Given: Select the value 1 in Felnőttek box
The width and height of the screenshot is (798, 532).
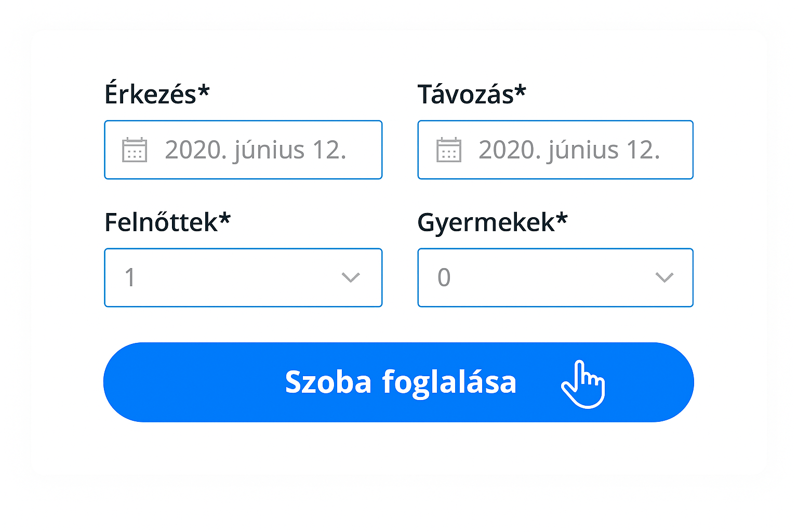Looking at the screenshot, I should click(130, 277).
